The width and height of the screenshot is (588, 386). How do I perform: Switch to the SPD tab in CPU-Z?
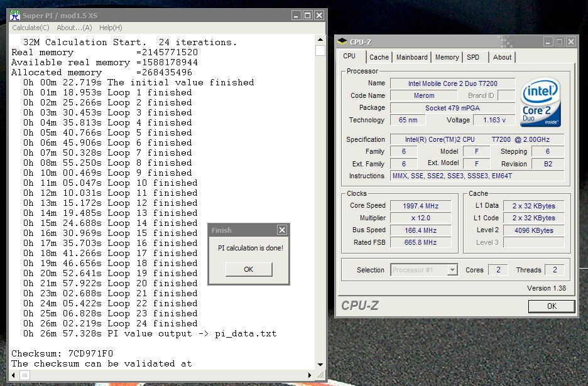(x=473, y=57)
